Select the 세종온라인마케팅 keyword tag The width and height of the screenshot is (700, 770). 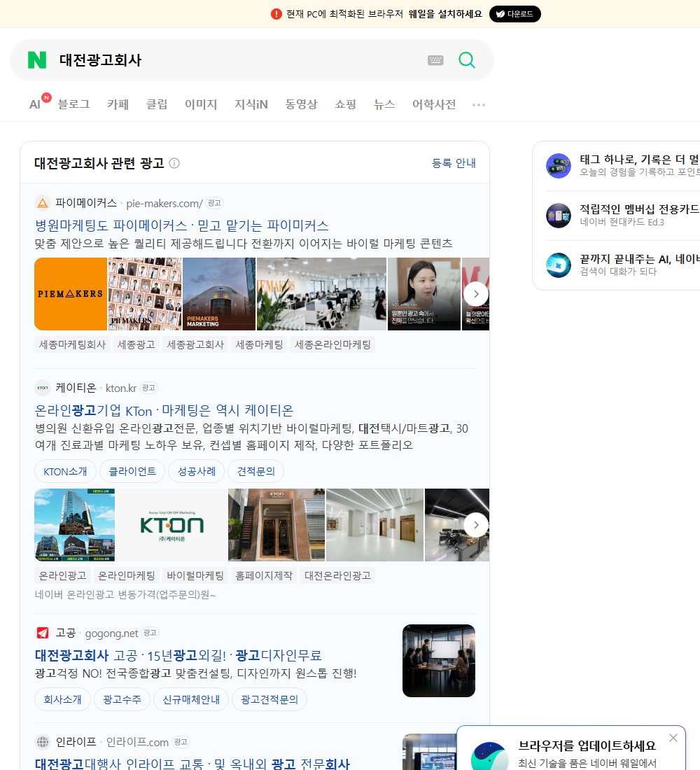tap(332, 344)
